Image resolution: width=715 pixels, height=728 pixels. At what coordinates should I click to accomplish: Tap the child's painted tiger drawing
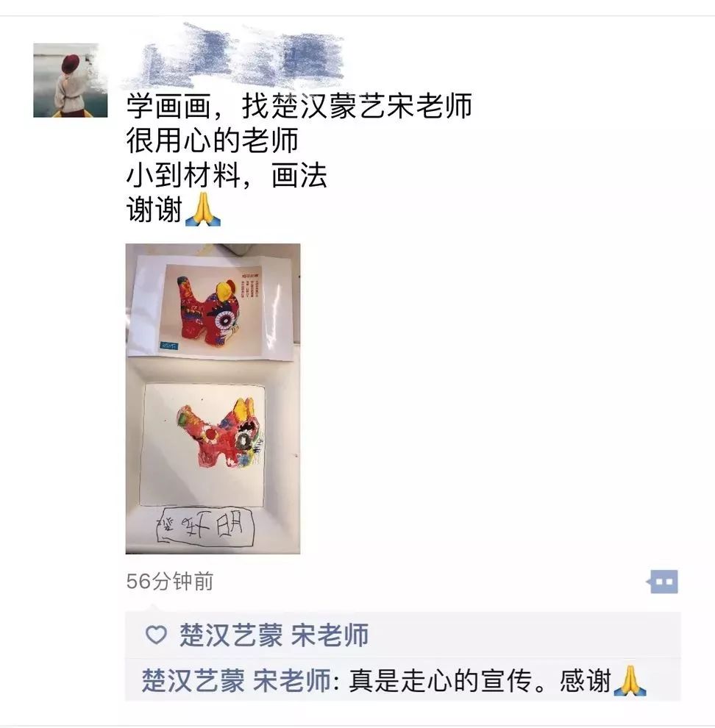pyautogui.click(x=219, y=434)
